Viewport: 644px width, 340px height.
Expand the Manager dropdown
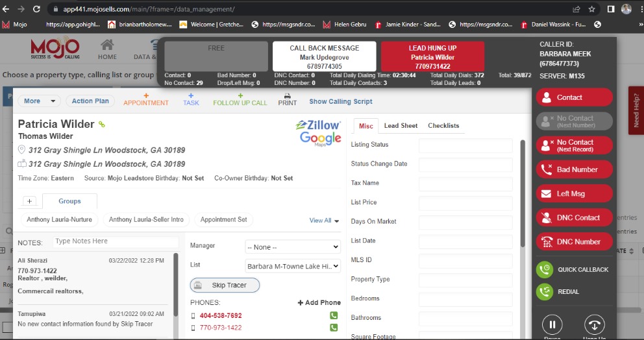(292, 247)
